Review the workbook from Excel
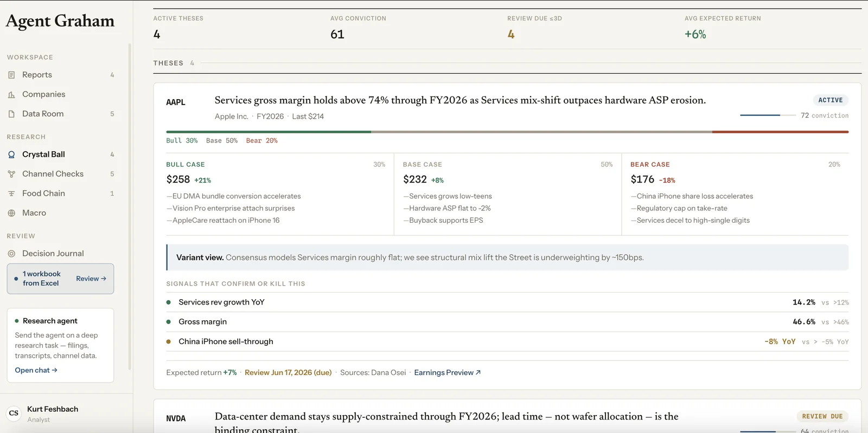The width and height of the screenshot is (868, 433). click(91, 279)
